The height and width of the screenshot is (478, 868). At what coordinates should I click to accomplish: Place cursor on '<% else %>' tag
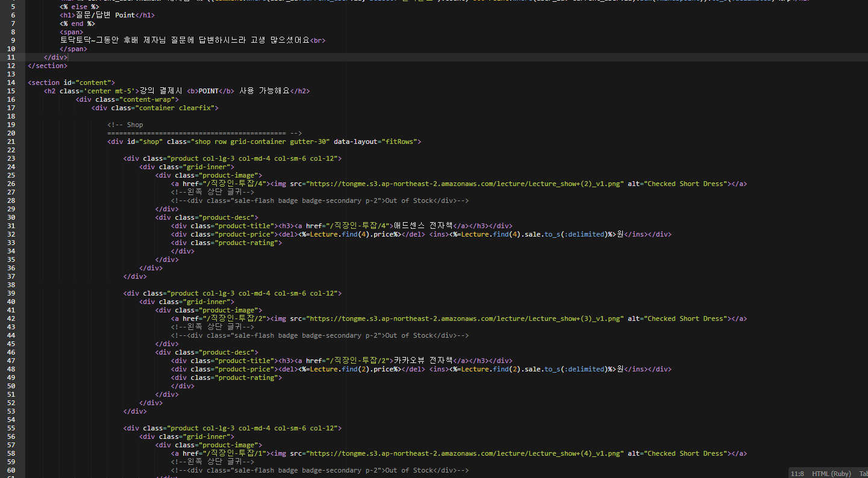[80, 7]
